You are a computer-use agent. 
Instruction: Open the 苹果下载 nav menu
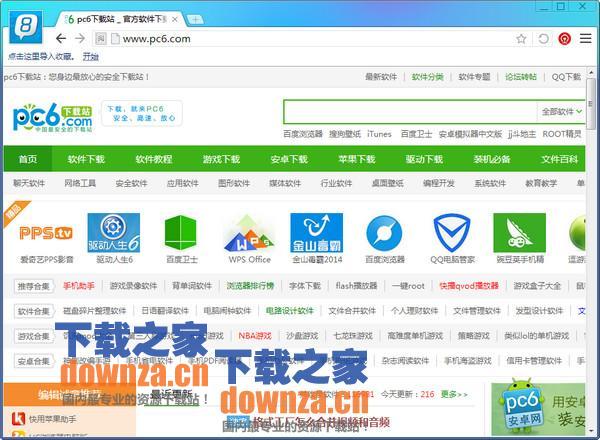coord(357,159)
